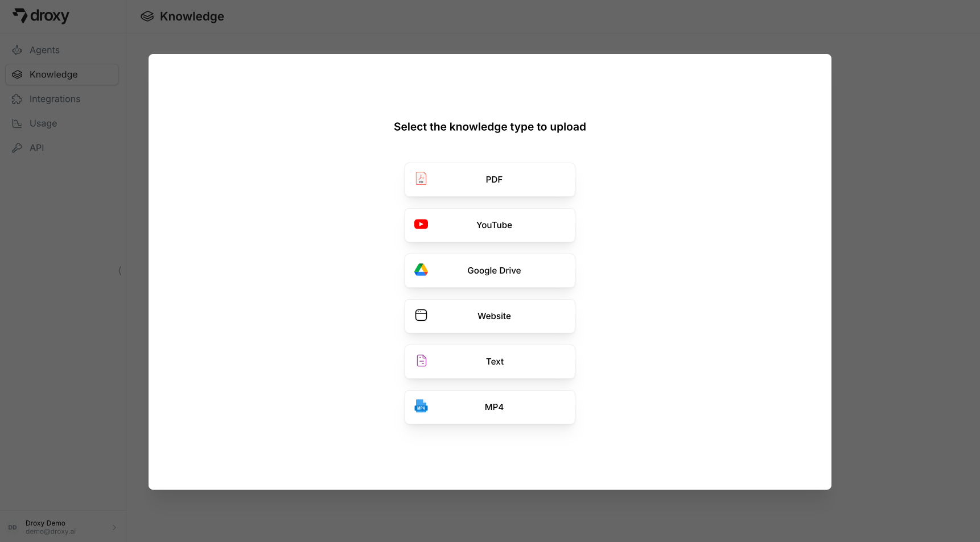Screen dimensions: 980x542
Task: Choose YouTube as the knowledge type
Action: (489, 225)
